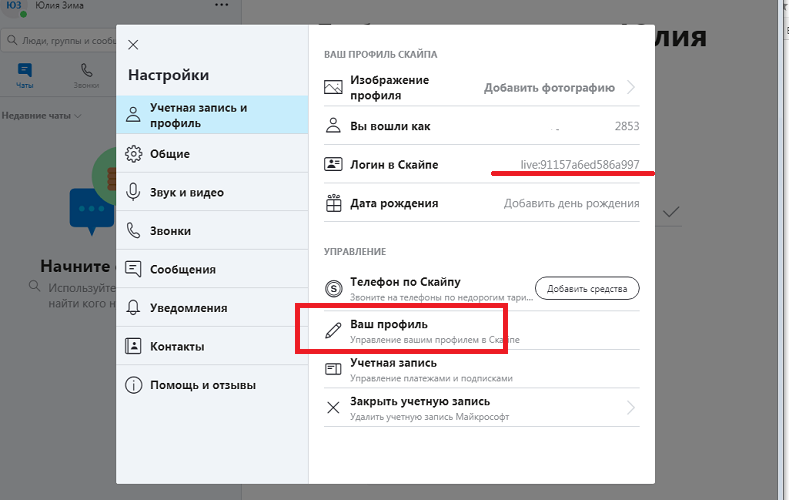
Task: Open the Общие settings gear icon
Action: click(x=133, y=154)
